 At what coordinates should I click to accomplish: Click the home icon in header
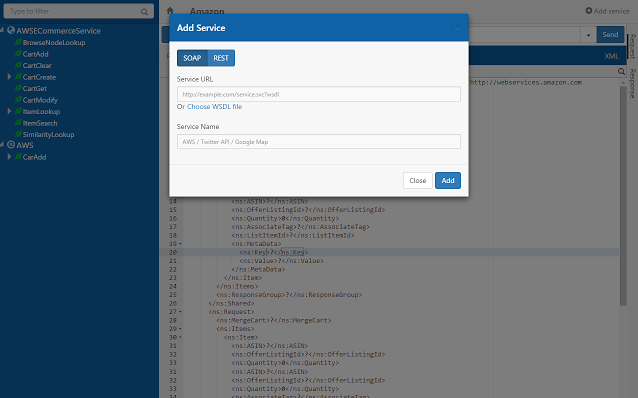170,11
